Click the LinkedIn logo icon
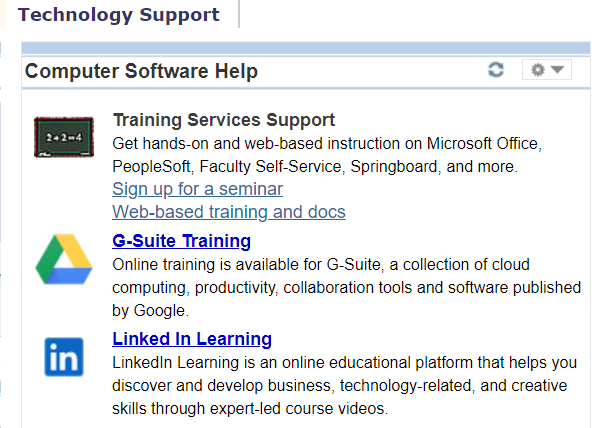Screen dimensions: 598x428 click(64, 357)
